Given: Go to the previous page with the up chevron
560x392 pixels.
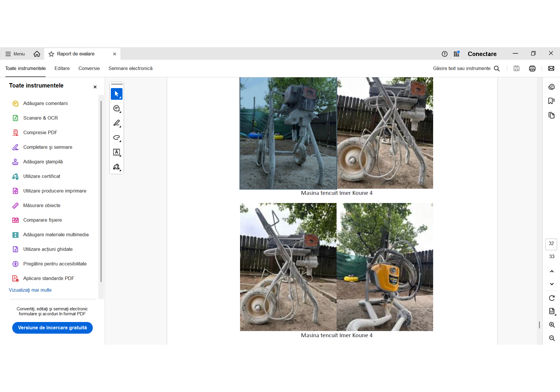Looking at the screenshot, I should coord(552,272).
